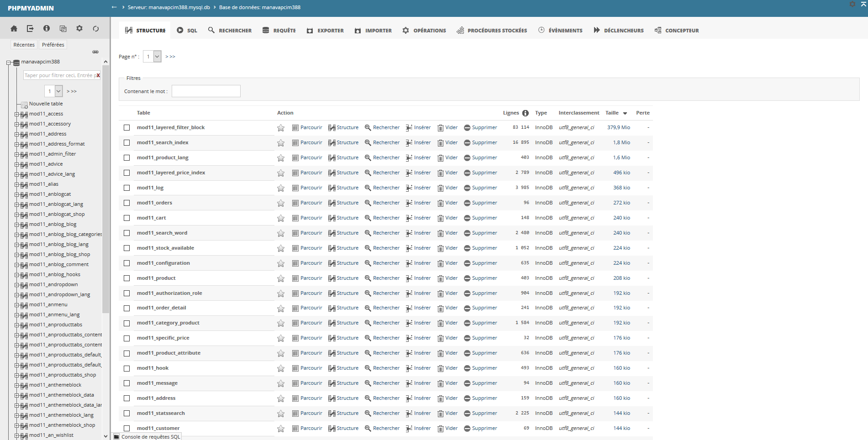Open the Page n° dropdown
868x440 pixels.
click(x=152, y=57)
